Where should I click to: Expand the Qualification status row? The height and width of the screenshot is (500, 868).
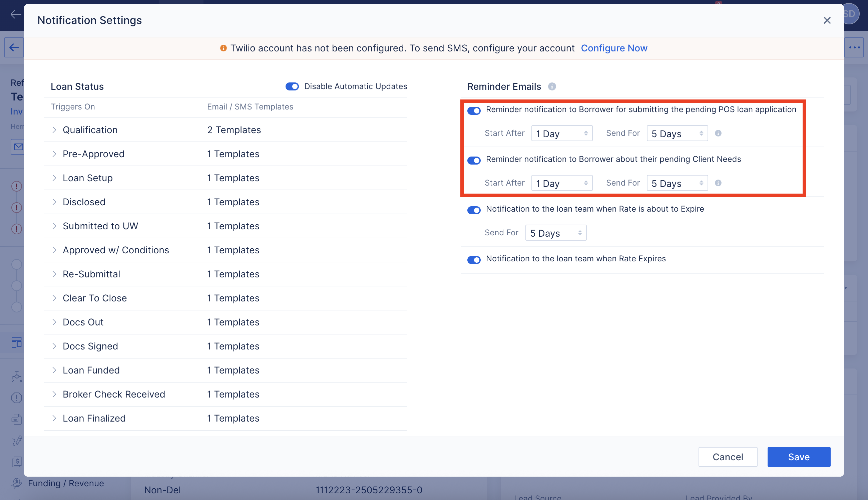pyautogui.click(x=54, y=130)
